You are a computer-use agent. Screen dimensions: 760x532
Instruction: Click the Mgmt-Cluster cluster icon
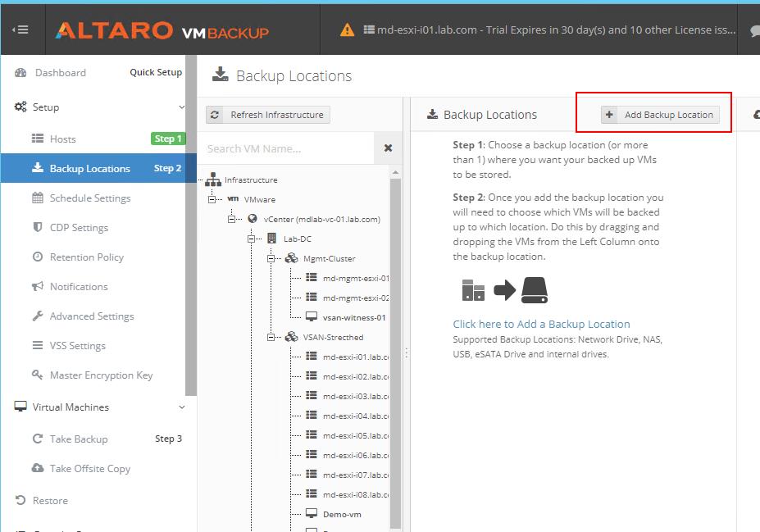click(291, 258)
